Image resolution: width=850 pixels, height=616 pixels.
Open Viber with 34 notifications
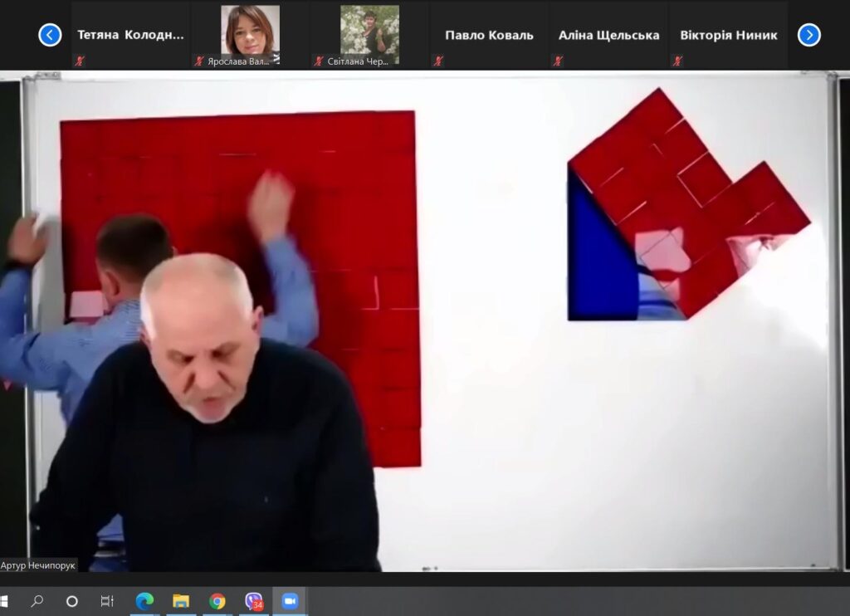[253, 601]
